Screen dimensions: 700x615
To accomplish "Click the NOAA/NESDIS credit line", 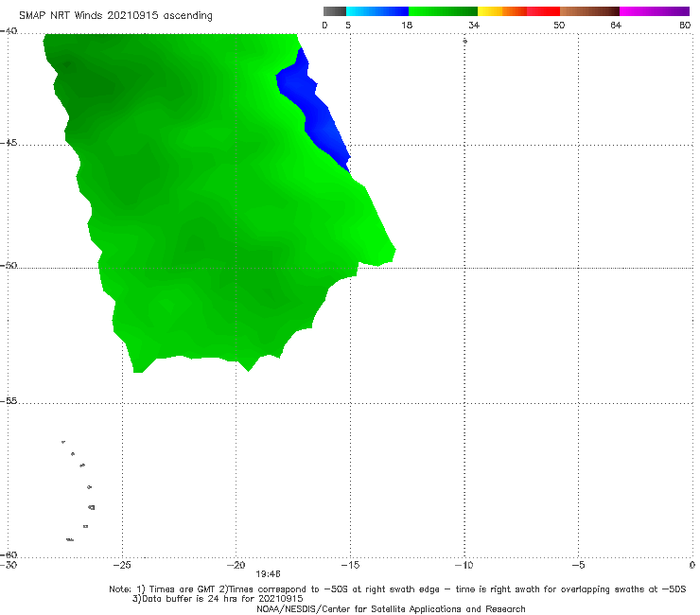I will pyautogui.click(x=391, y=608).
